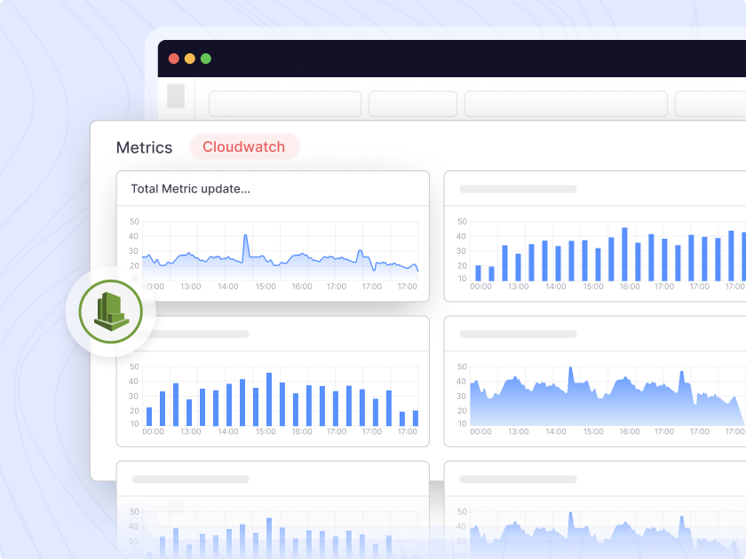The width and height of the screenshot is (746, 560).
Task: Click the gray sidebar square placeholder icon
Action: point(176,96)
